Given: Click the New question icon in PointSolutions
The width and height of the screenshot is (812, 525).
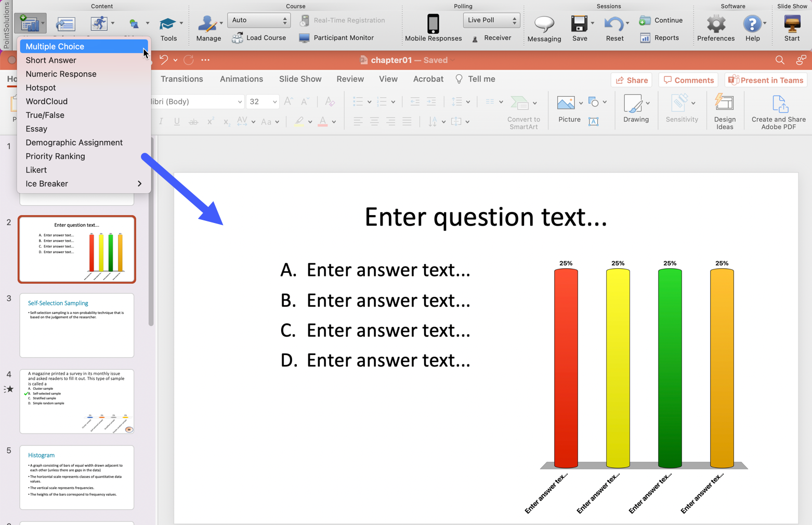Looking at the screenshot, I should tap(29, 23).
